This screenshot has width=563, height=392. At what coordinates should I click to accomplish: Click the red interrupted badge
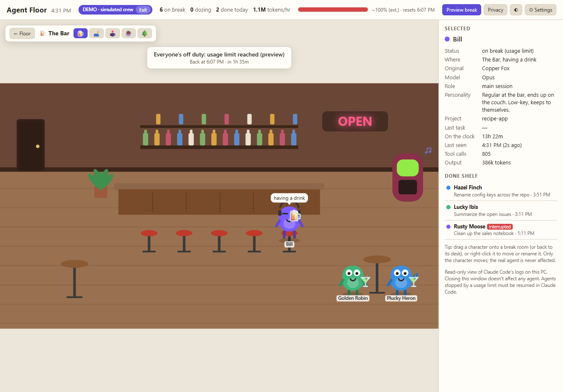pyautogui.click(x=500, y=227)
